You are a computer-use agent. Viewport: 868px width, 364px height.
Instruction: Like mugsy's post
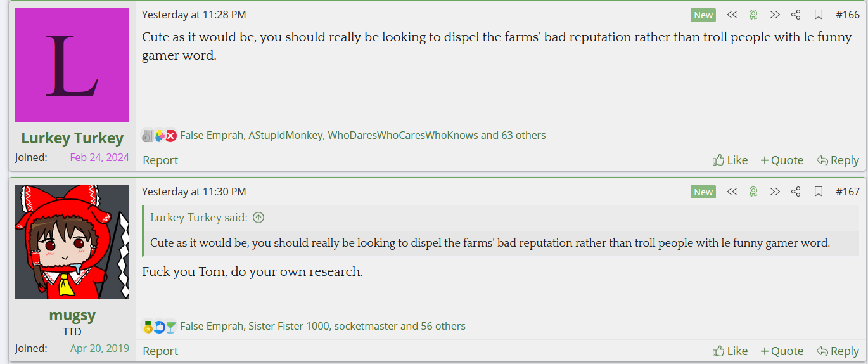tap(730, 351)
